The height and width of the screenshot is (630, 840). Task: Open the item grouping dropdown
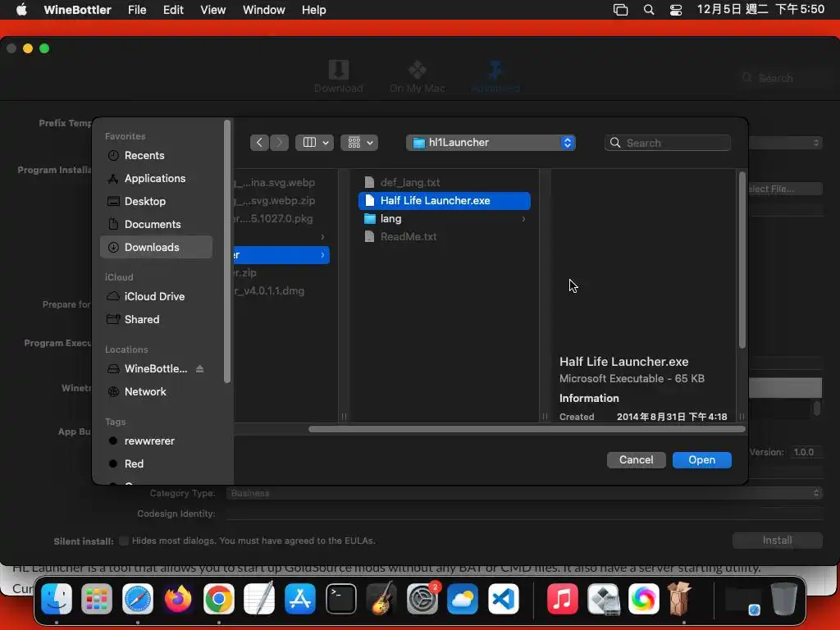pyautogui.click(x=359, y=143)
